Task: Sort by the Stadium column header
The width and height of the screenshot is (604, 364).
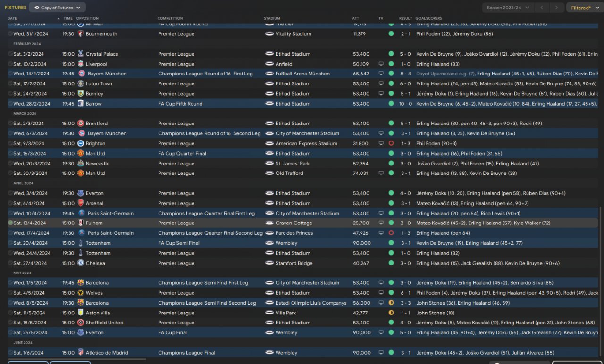Action: (x=272, y=18)
